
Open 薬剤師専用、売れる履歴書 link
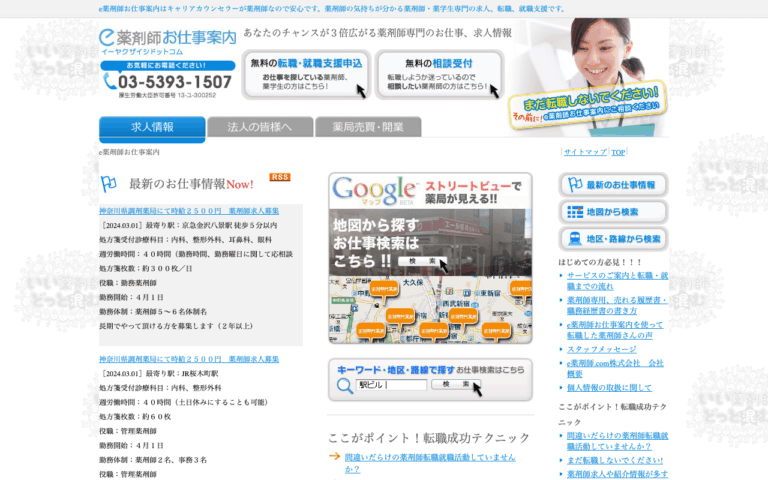pyautogui.click(x=617, y=305)
